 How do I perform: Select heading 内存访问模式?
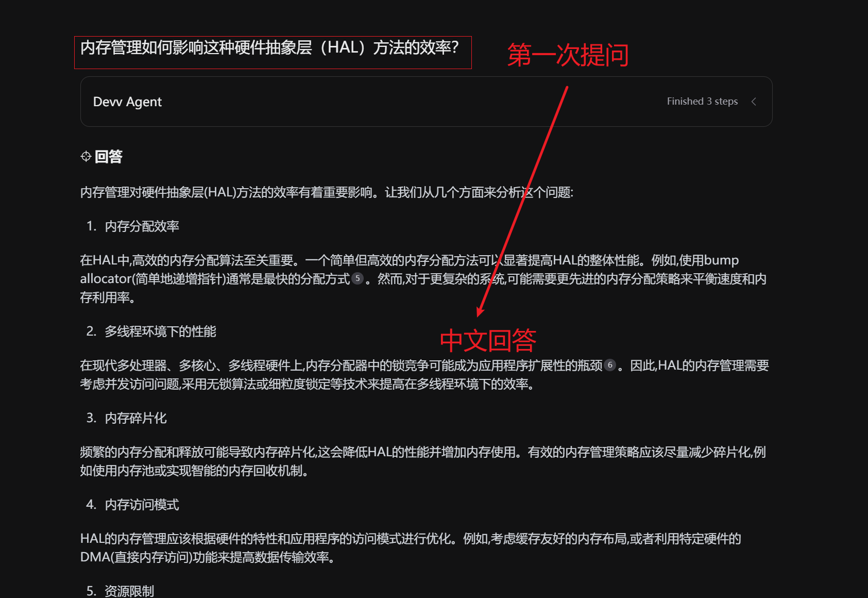click(142, 505)
